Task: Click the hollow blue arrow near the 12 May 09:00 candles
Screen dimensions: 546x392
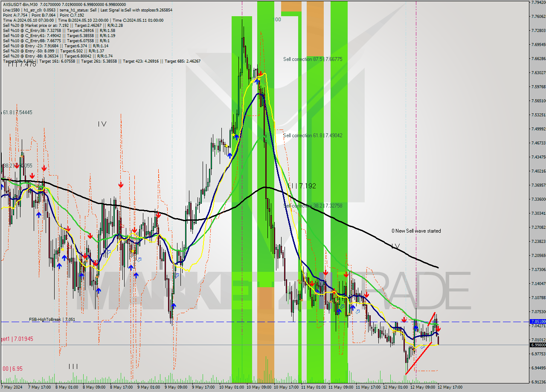Action: [x=422, y=347]
